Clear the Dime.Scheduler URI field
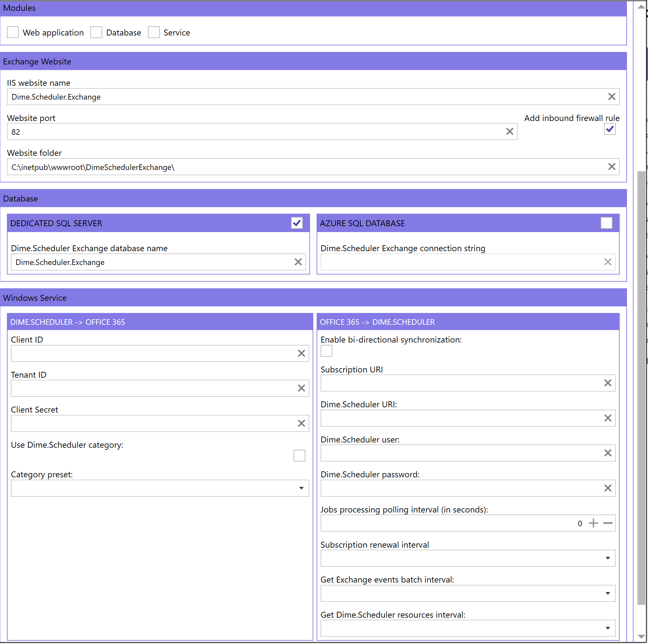The width and height of the screenshot is (648, 644). click(x=608, y=418)
